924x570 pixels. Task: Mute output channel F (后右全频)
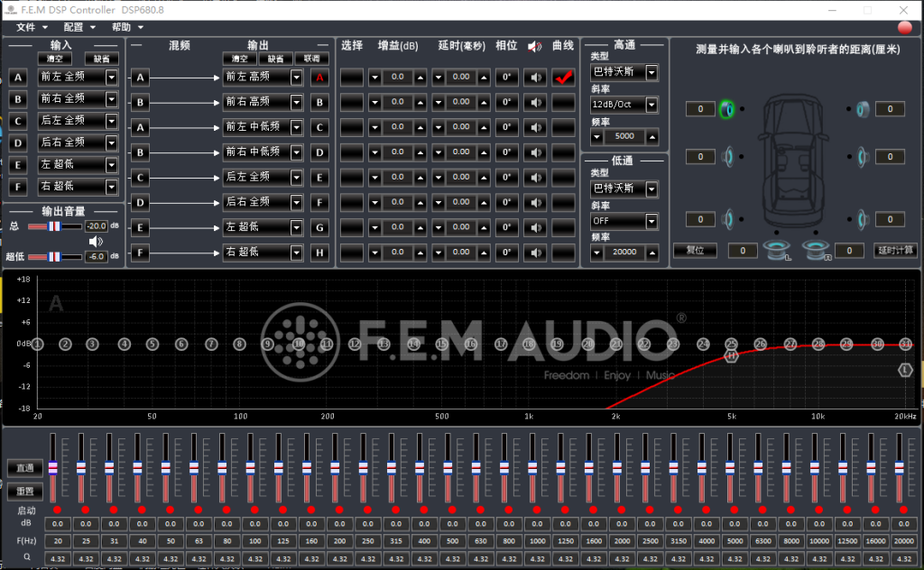click(x=535, y=203)
